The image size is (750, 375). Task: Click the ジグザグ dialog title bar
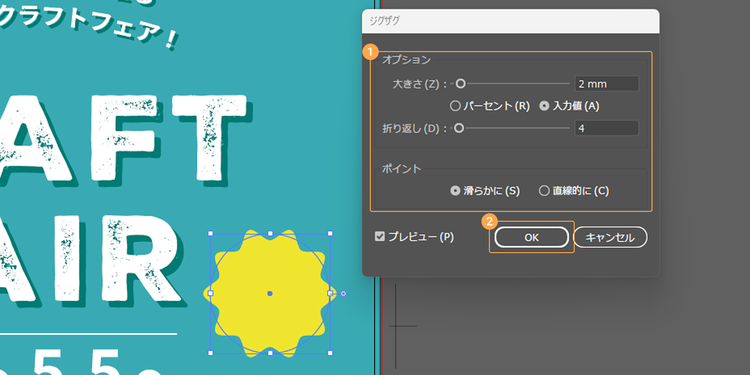tap(510, 21)
